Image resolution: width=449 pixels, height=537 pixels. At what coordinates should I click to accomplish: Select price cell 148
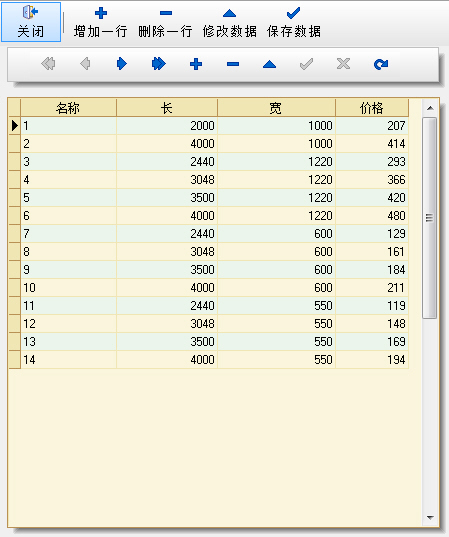click(x=372, y=324)
